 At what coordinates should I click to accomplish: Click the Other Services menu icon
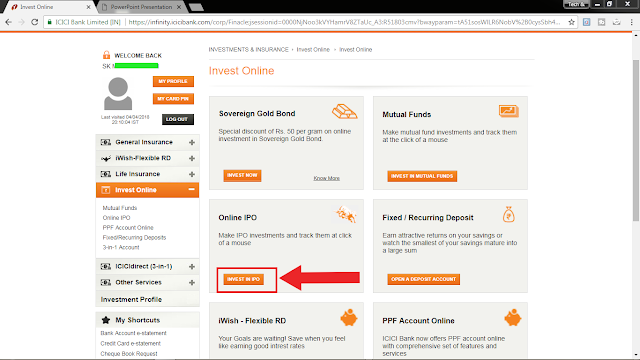click(106, 282)
